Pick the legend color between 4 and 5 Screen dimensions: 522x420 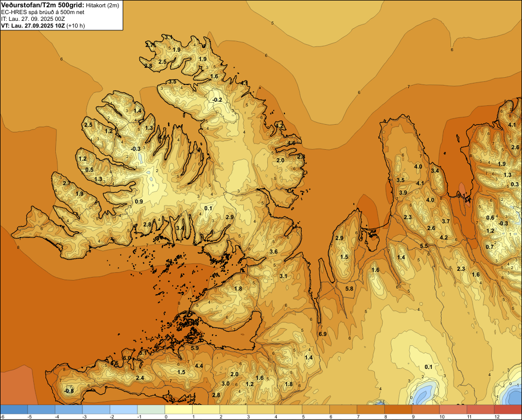click(x=289, y=410)
